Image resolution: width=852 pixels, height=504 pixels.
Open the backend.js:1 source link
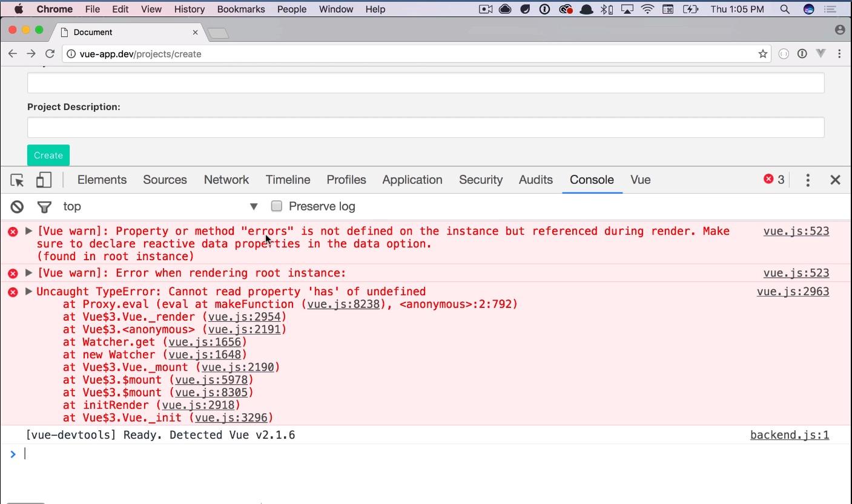click(x=790, y=435)
